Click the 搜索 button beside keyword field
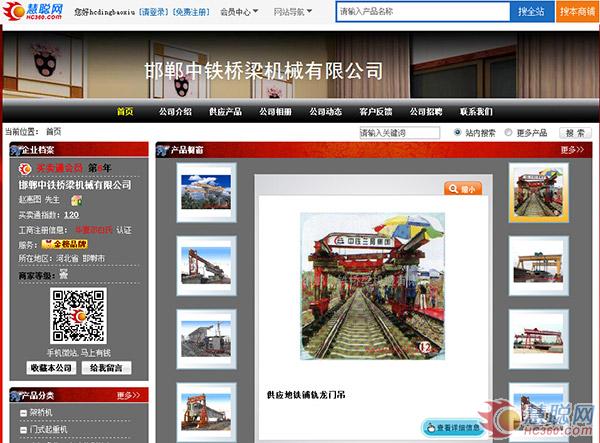The image size is (600, 443). [575, 133]
